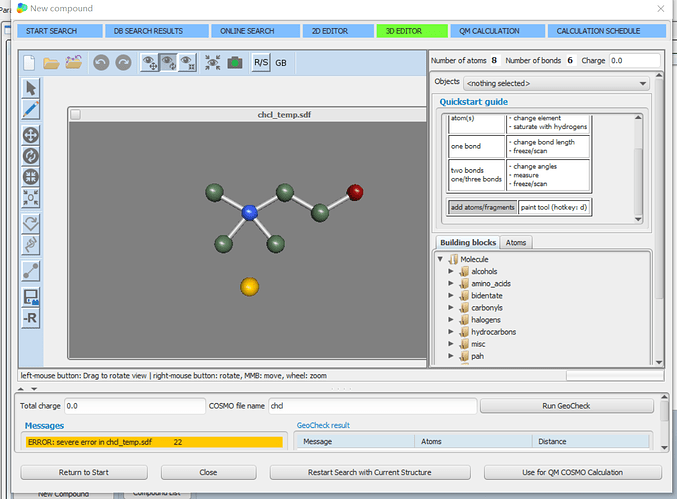Toggle checkbox on chcl_temp.sdf title bar
This screenshot has width=677, height=499.
click(x=76, y=115)
